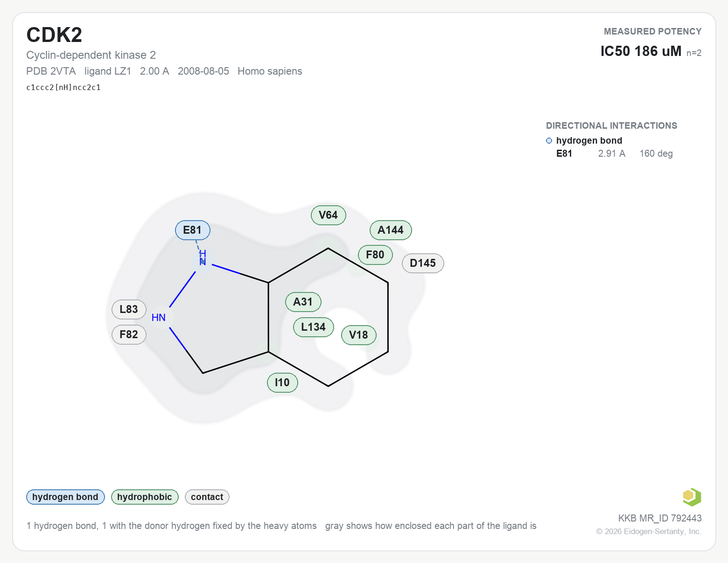
Task: Click the n=2 replicate count
Action: click(x=694, y=53)
